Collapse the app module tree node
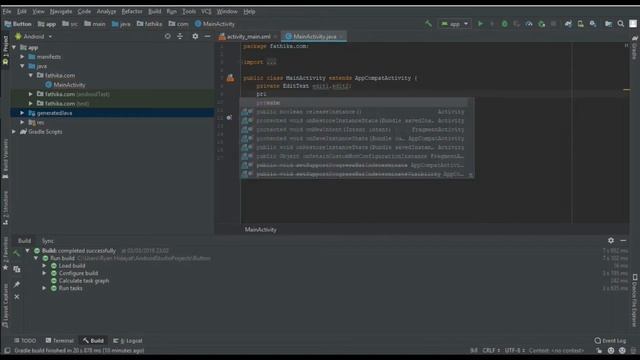 pyautogui.click(x=14, y=47)
